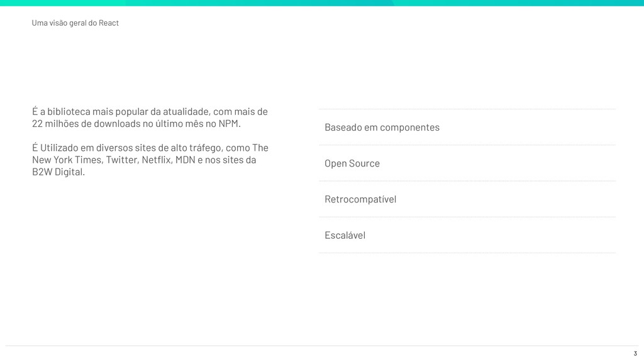Click the 'Open Source' row
Viewport: 644px width, 362px height.
point(467,163)
